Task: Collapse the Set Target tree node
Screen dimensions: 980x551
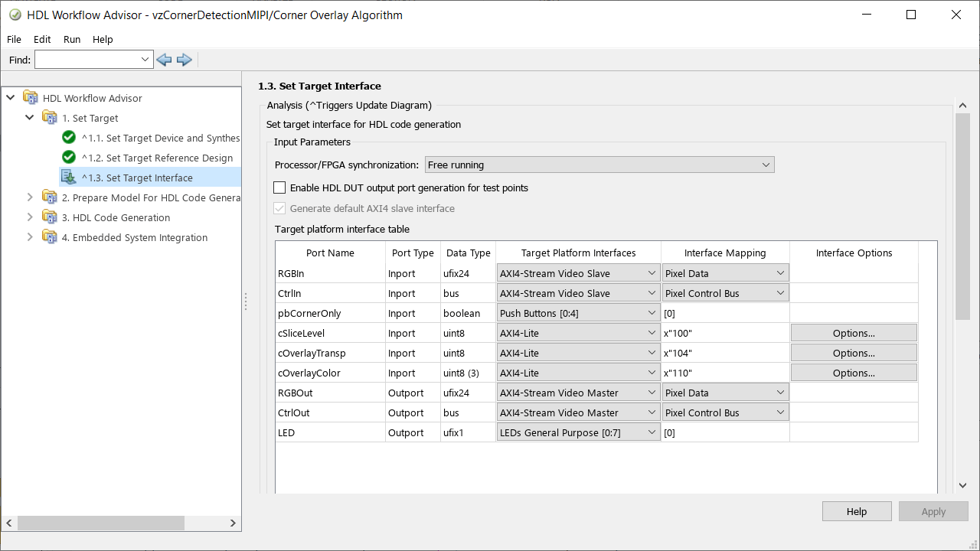Action: tap(30, 118)
